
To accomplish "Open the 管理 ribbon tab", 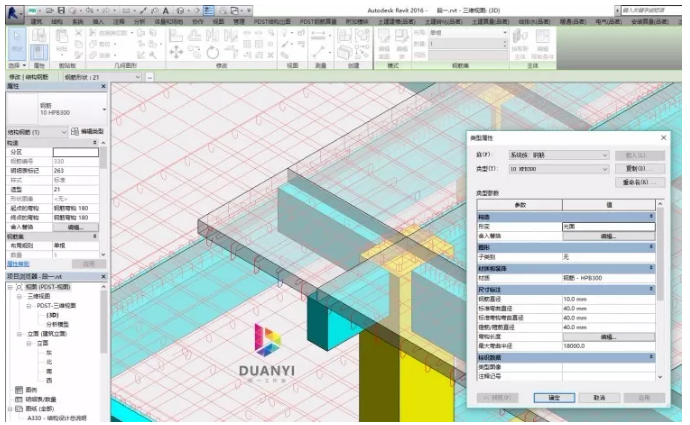I will tap(239, 22).
